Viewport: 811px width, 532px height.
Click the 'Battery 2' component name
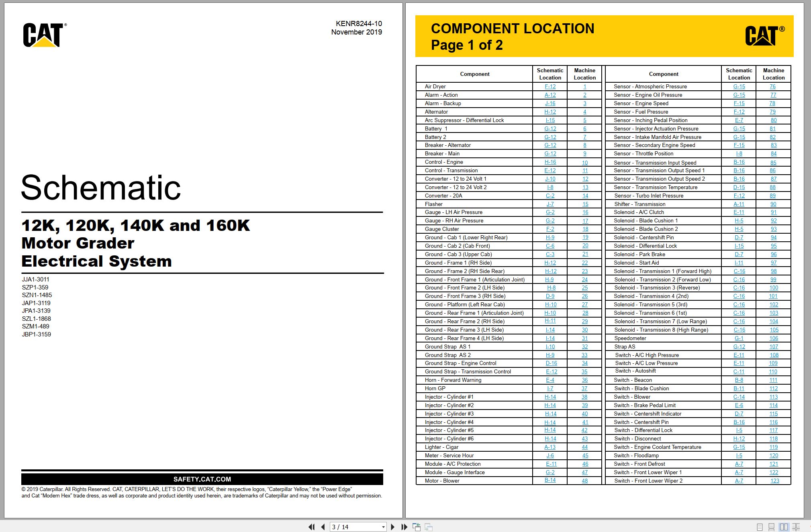pos(435,137)
